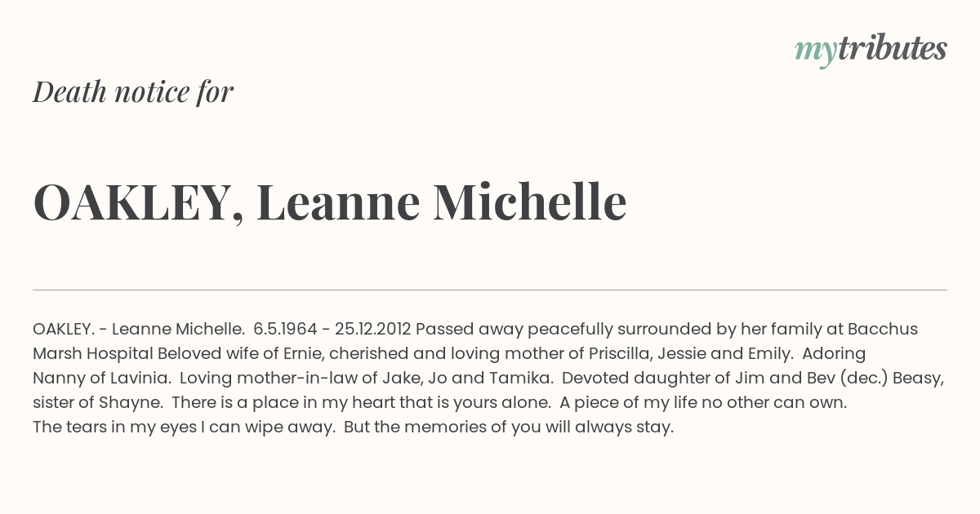Click the phrase 'A piece of my life'
The width and height of the screenshot is (980, 514).
coord(624,403)
